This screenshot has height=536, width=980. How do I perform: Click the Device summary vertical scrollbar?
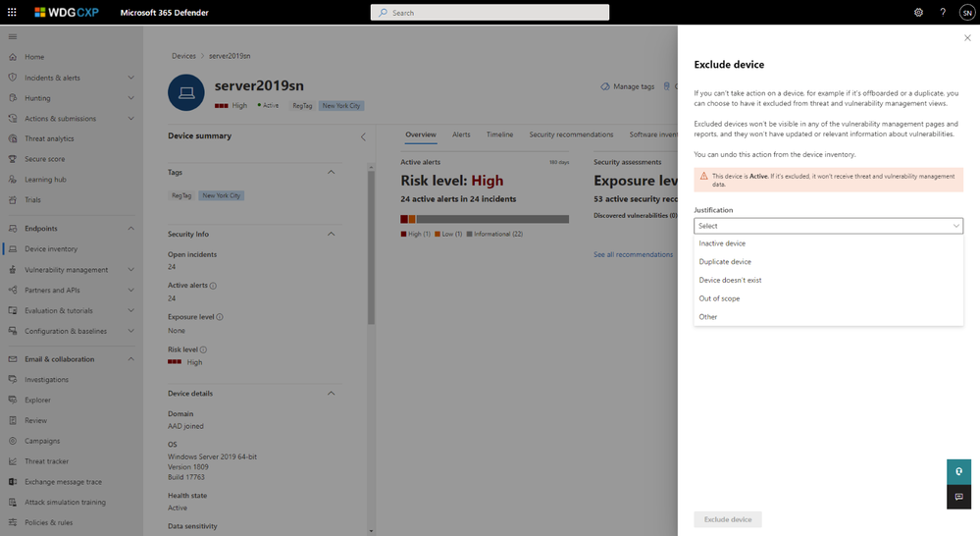371,247
